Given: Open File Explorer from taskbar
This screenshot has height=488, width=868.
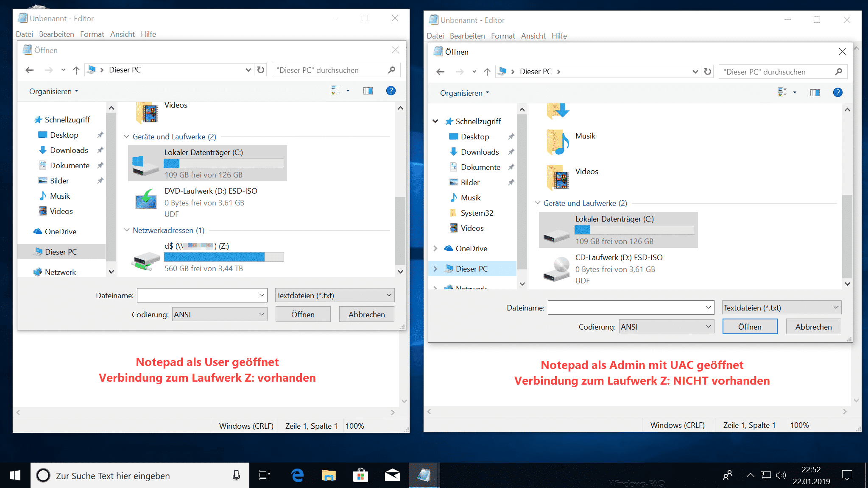Looking at the screenshot, I should [329, 476].
